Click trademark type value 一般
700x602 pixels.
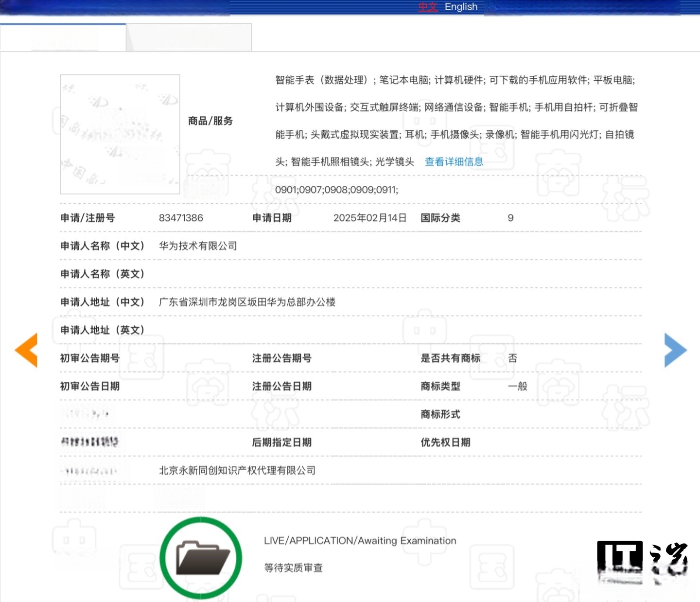pyautogui.click(x=518, y=387)
